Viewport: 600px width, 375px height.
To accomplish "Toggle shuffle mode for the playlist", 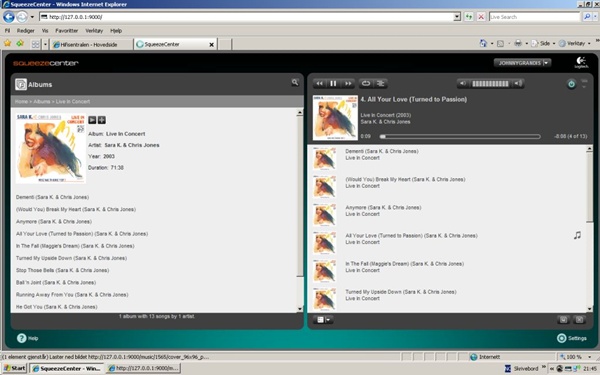I will tap(380, 83).
